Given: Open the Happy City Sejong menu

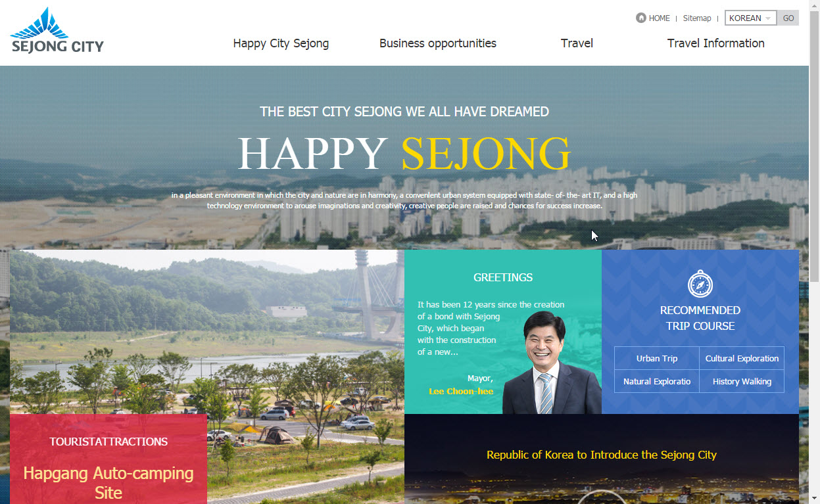Looking at the screenshot, I should coord(281,43).
